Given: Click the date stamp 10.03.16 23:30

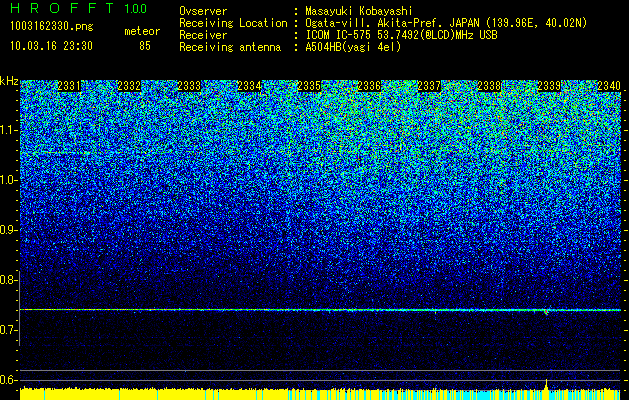Looking at the screenshot, I should [x=51, y=46].
